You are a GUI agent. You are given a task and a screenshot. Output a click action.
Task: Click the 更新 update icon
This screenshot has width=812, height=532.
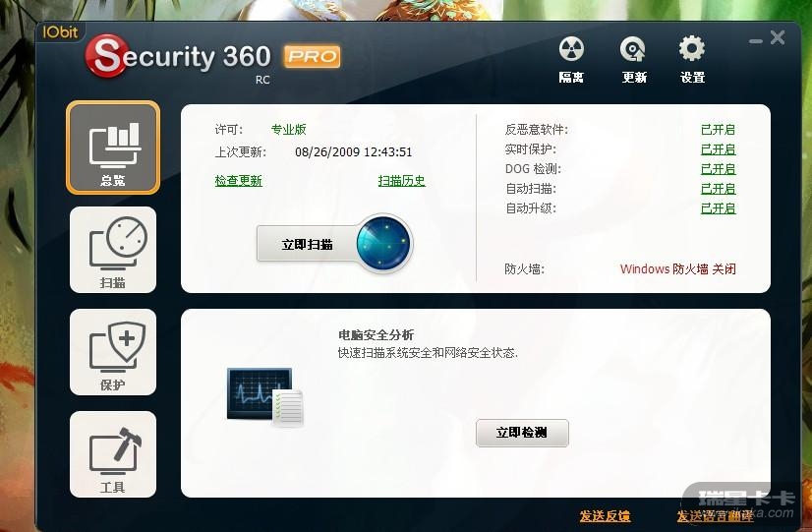[x=633, y=60]
